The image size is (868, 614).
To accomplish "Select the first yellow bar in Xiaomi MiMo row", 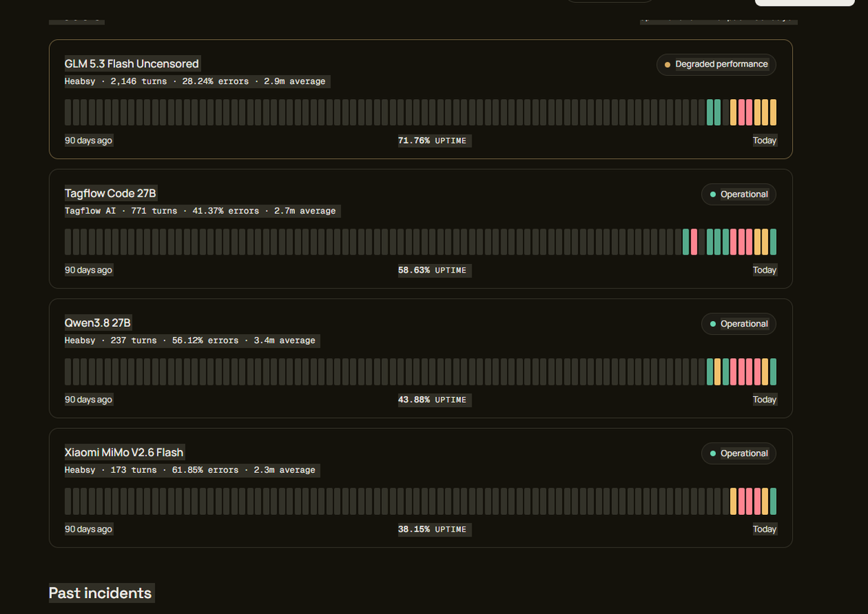I will click(733, 500).
